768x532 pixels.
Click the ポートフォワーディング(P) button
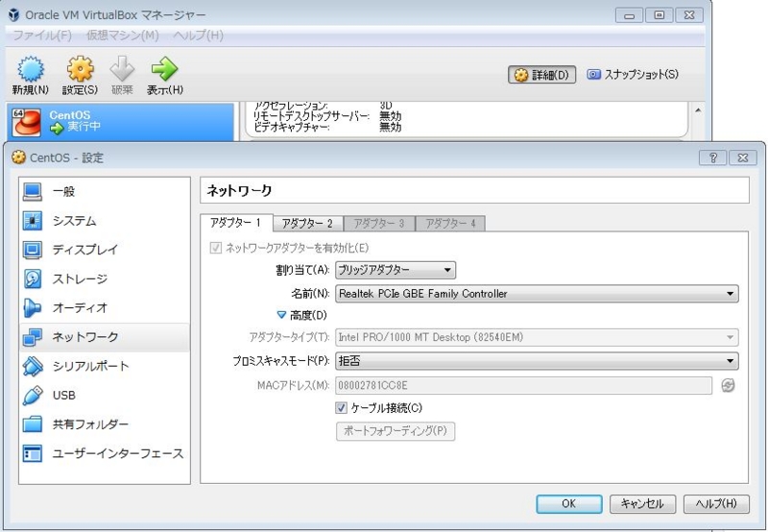[396, 431]
